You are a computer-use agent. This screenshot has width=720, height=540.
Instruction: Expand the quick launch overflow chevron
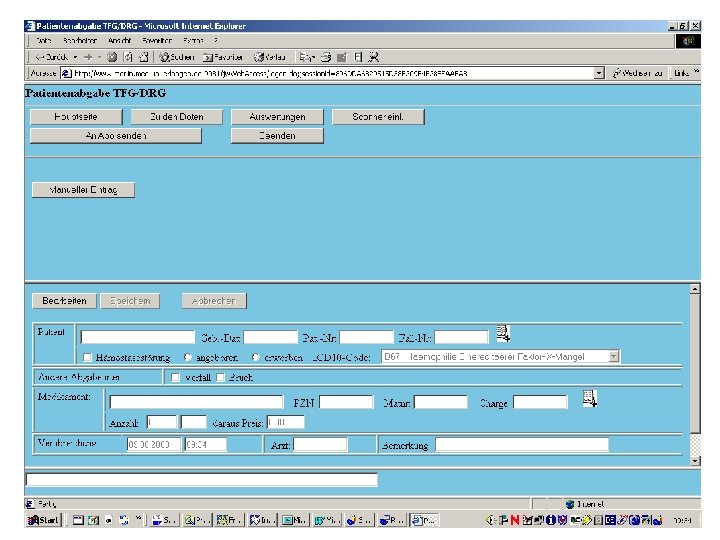[x=139, y=519]
